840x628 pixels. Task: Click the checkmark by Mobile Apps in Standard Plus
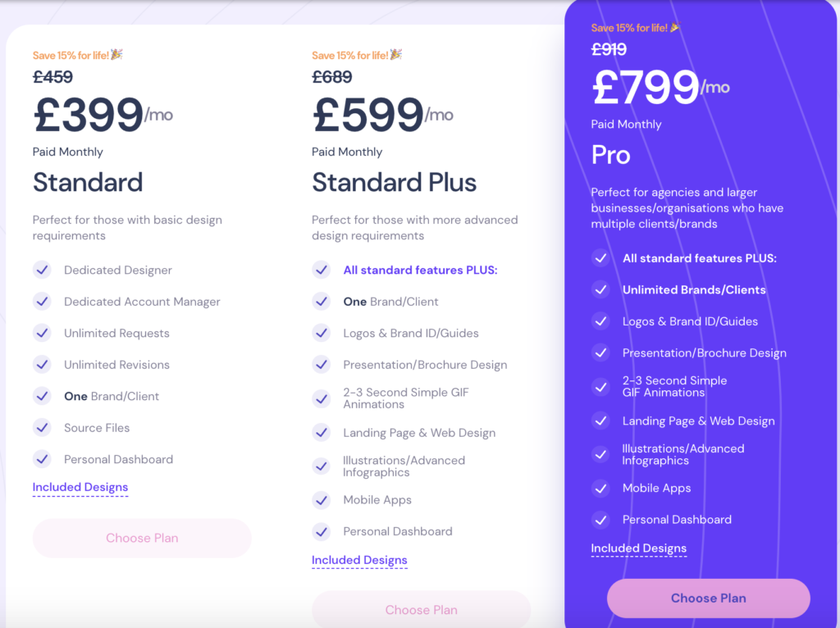pos(321,499)
